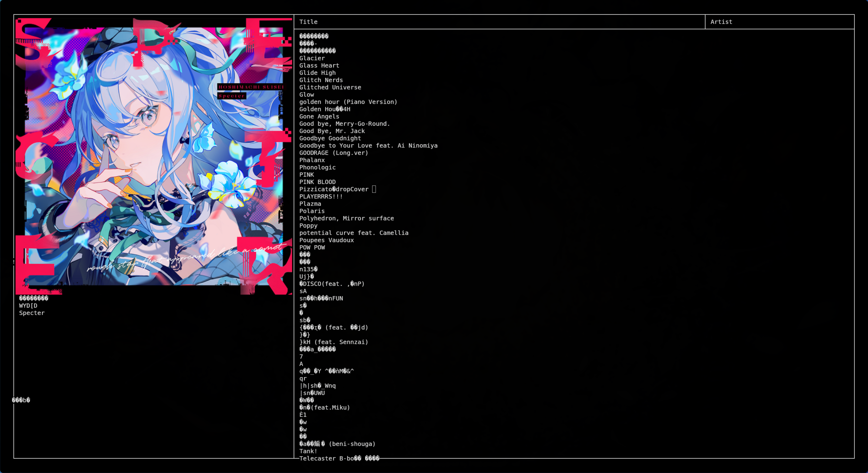Viewport: 868px width, 473px height.
Task: Sort by the Title column header
Action: pos(308,22)
